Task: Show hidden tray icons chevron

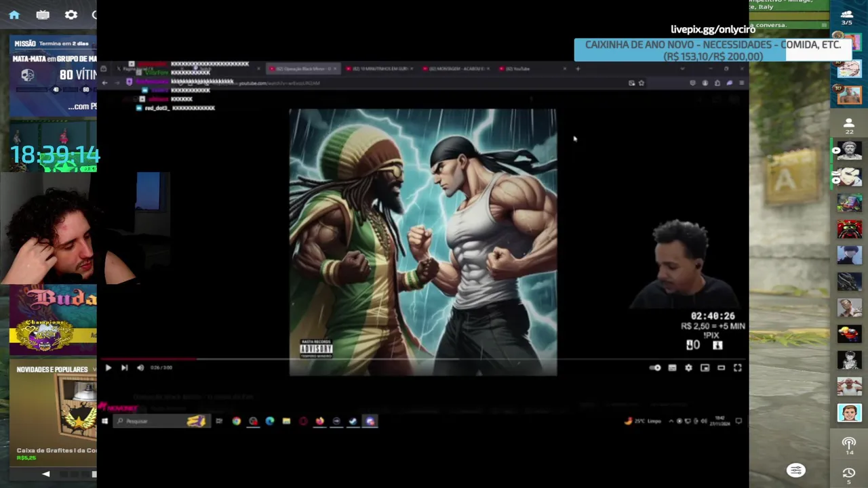Action: [x=671, y=421]
